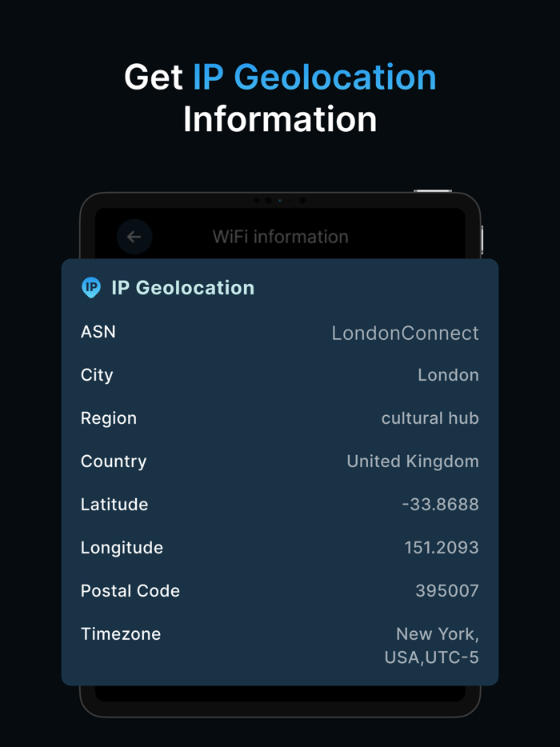
Task: Toggle the Country row visibility
Action: [280, 461]
